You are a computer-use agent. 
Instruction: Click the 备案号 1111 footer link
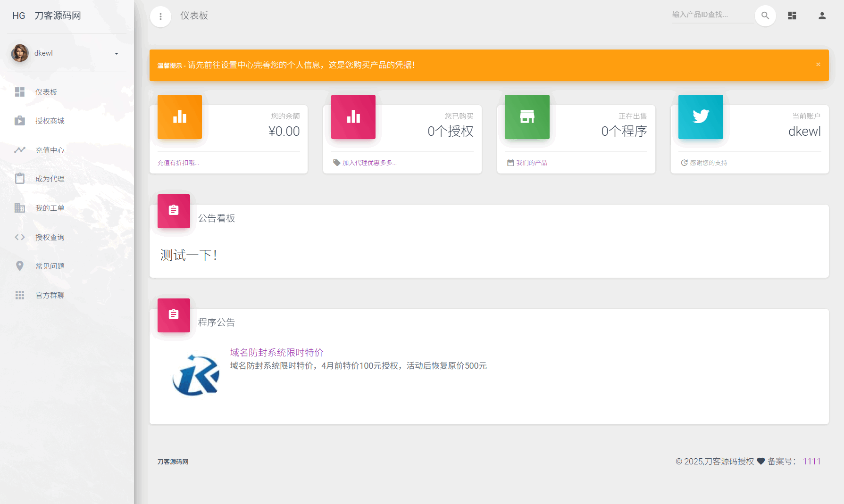(x=812, y=461)
